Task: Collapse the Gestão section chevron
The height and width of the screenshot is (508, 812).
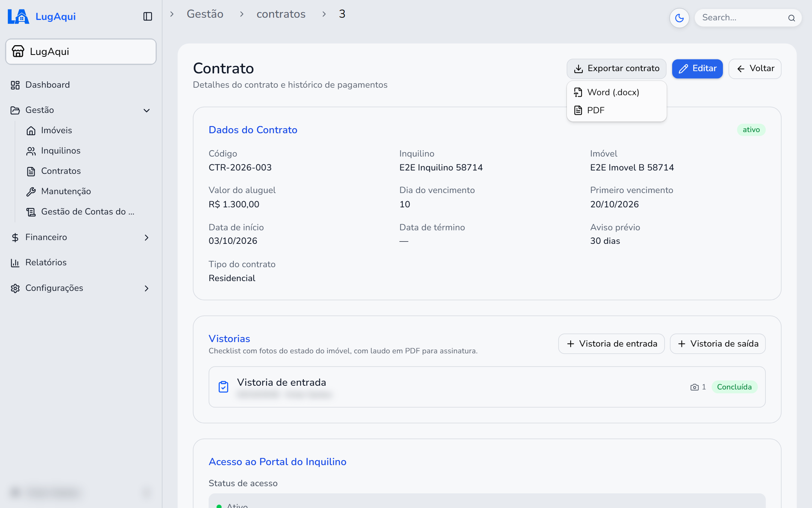Action: coord(147,110)
